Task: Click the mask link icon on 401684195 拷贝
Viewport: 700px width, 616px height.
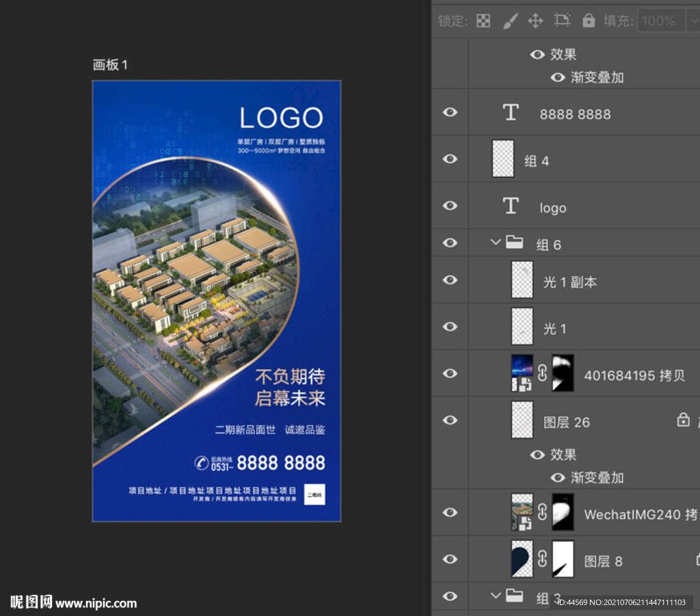Action: (542, 373)
